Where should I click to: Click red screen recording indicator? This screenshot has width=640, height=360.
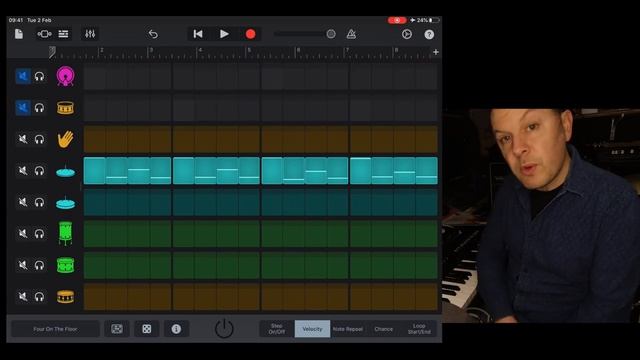pos(397,20)
